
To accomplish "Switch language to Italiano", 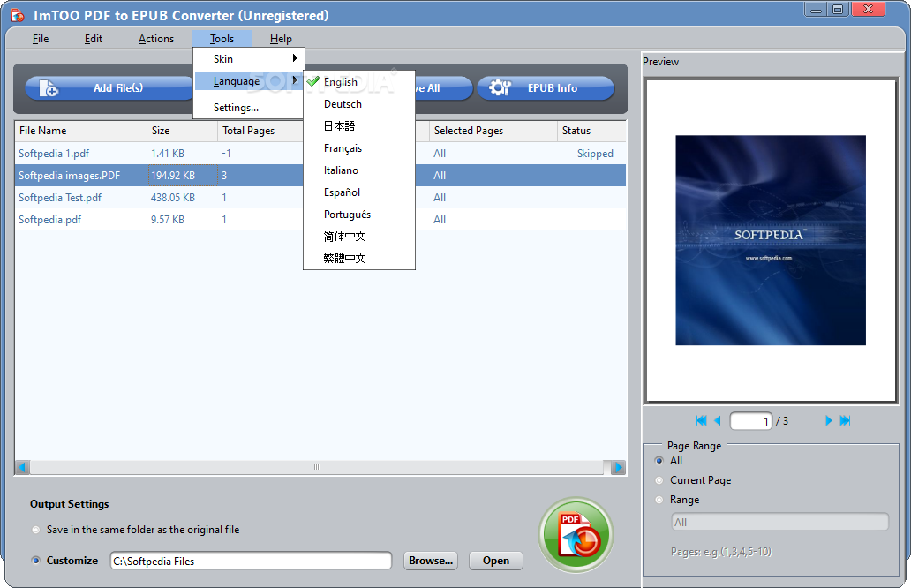I will 359,170.
